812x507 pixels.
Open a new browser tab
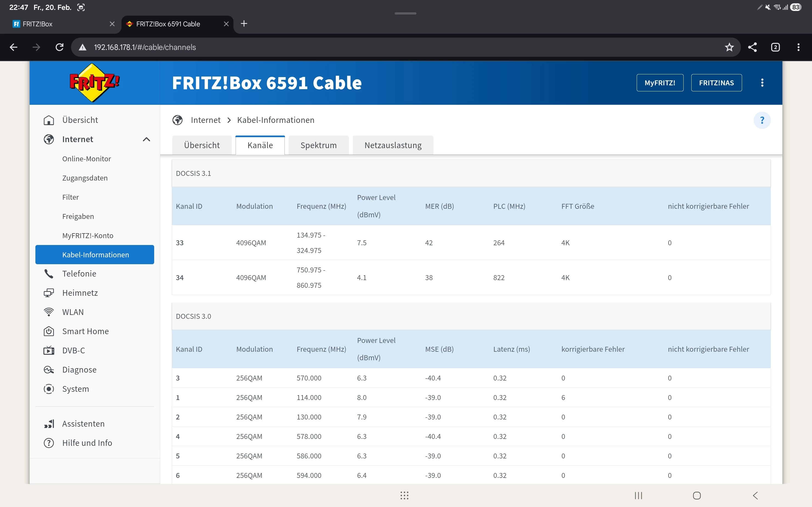244,24
